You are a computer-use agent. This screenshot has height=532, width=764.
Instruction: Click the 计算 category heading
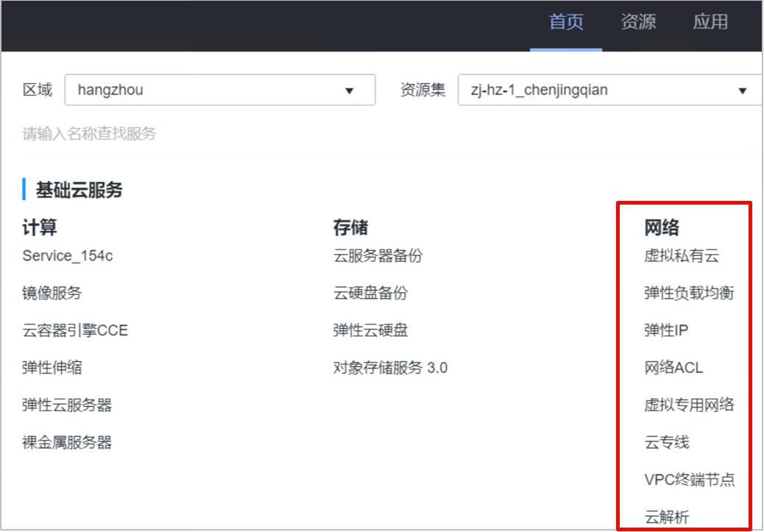pyautogui.click(x=40, y=227)
